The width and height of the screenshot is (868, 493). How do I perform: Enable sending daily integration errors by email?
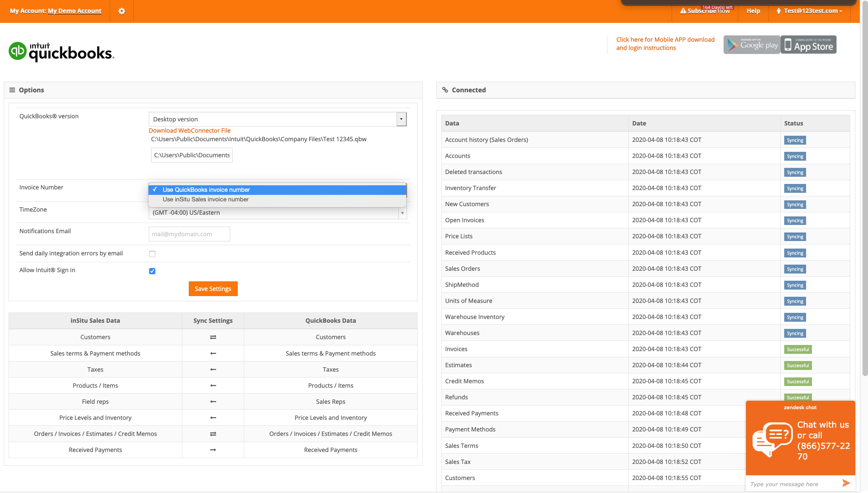pyautogui.click(x=152, y=254)
